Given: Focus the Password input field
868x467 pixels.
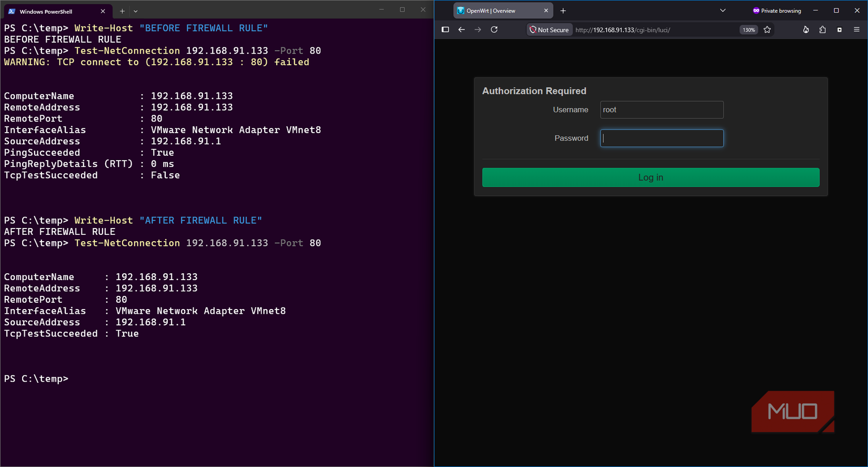Looking at the screenshot, I should point(662,138).
